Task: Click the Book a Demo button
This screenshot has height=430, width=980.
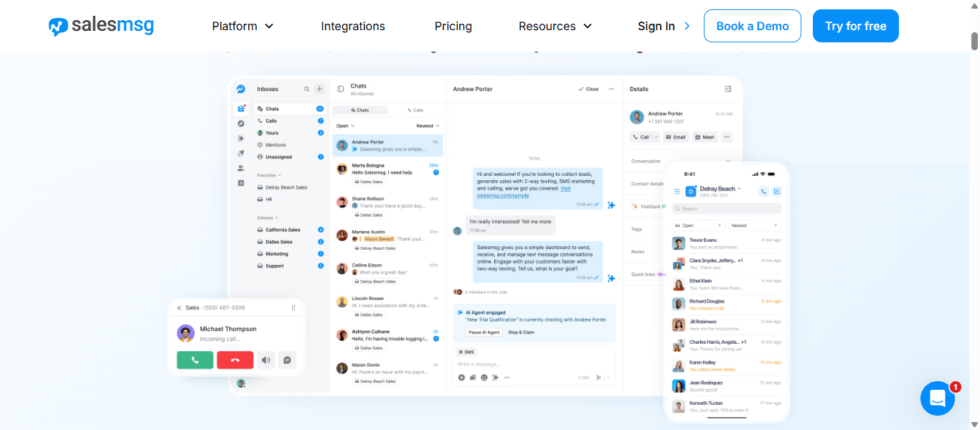Action: (x=753, y=26)
